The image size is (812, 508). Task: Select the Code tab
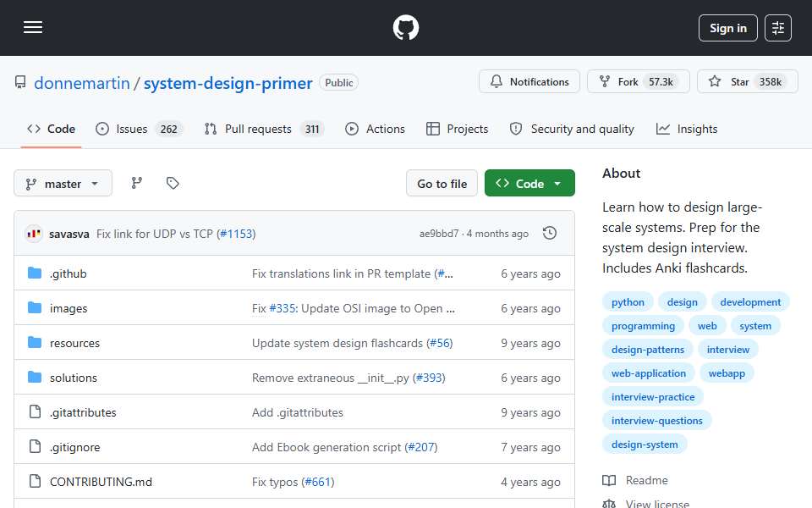(x=51, y=129)
